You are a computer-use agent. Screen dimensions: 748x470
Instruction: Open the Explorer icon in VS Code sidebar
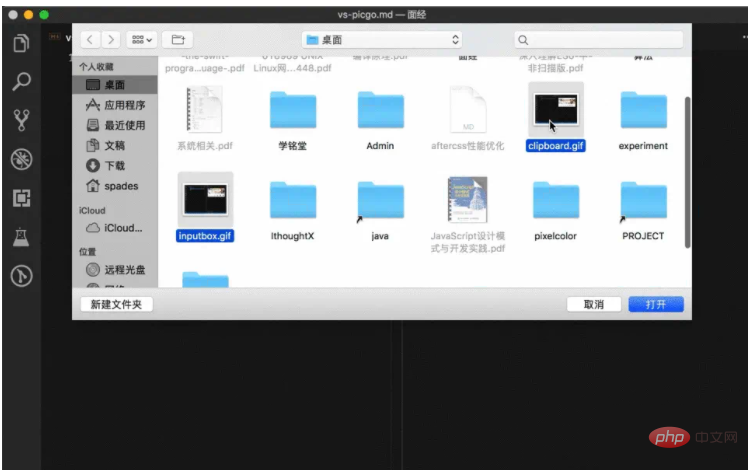click(21, 43)
